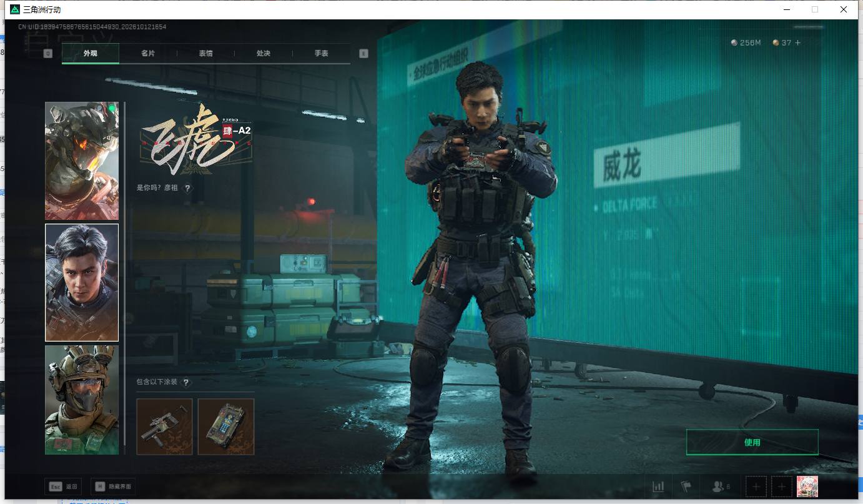Choose the green camo soldier skin

82,400
